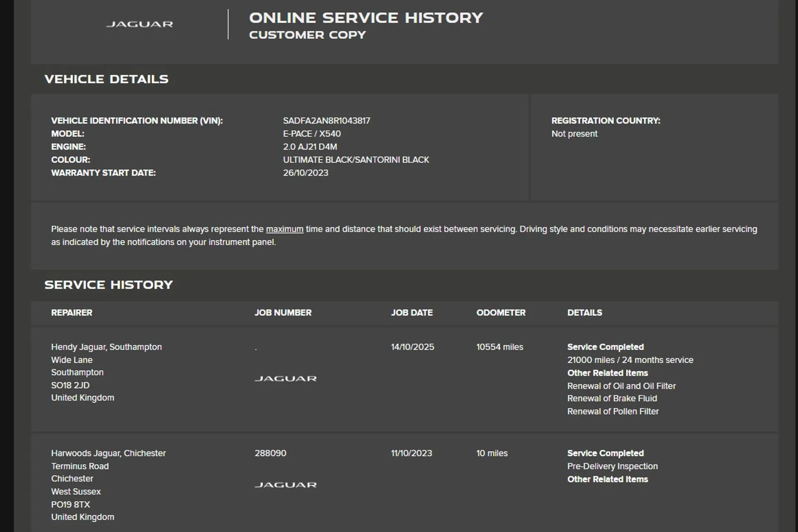
Task: Select the engine value "2.0 AJ21 D4M"
Action: pyautogui.click(x=310, y=147)
